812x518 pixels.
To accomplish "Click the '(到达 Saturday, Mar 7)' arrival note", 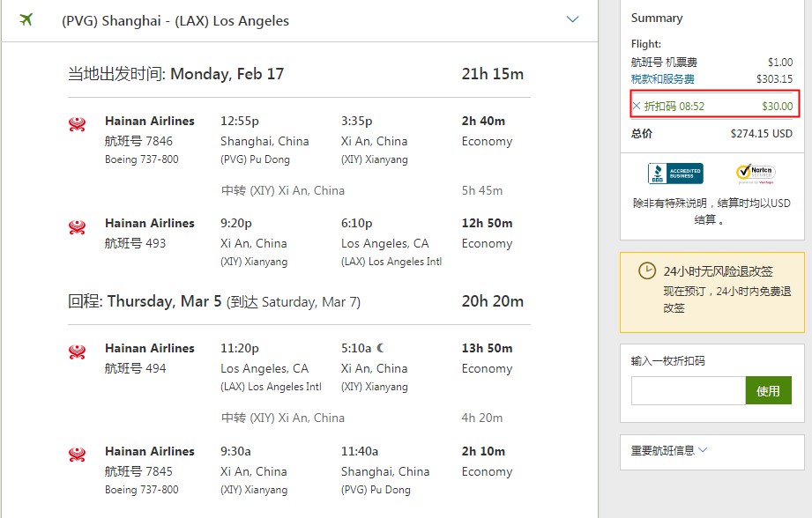I will pyautogui.click(x=293, y=301).
